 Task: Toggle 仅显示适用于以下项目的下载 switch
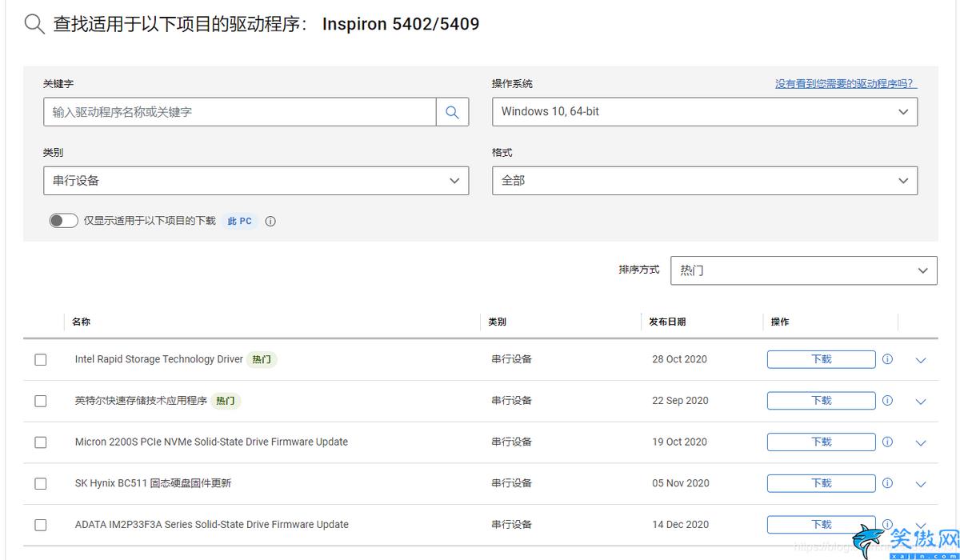tap(64, 221)
